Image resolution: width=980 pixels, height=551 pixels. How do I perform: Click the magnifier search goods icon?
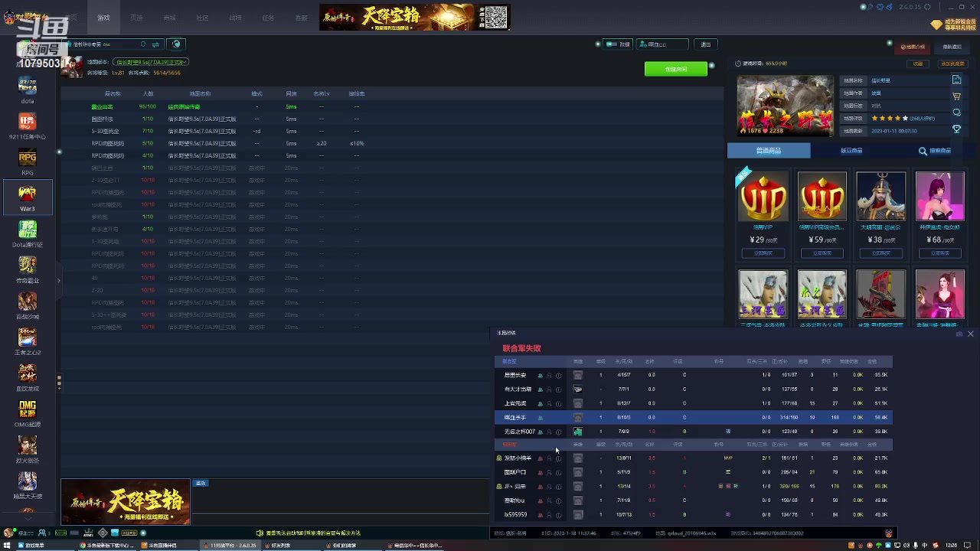click(x=923, y=152)
